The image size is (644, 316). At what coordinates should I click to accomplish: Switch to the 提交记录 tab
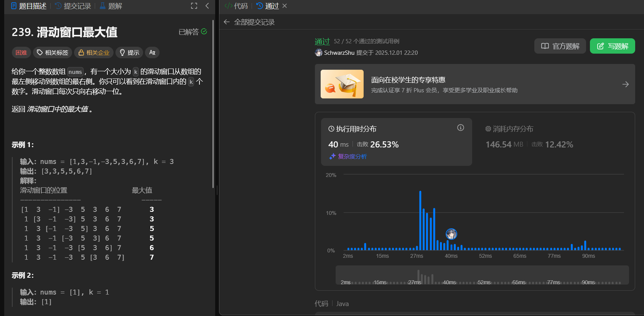tap(73, 6)
